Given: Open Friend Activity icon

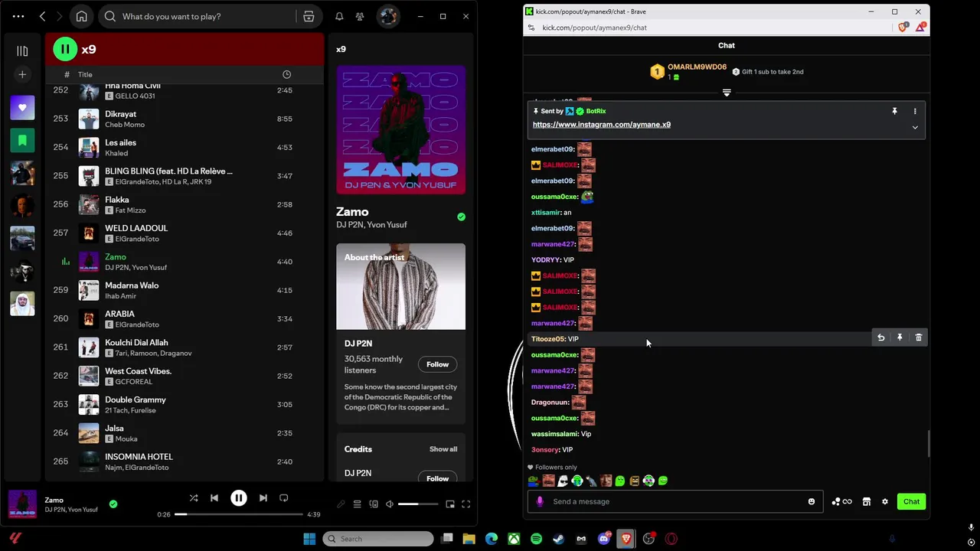Looking at the screenshot, I should (360, 16).
